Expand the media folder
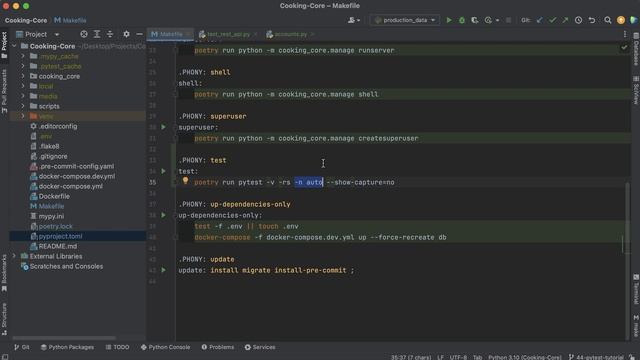640x360 pixels. pyautogui.click(x=23, y=96)
